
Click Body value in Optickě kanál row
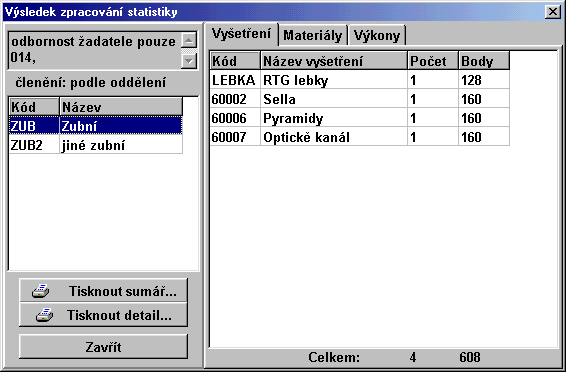coord(484,137)
